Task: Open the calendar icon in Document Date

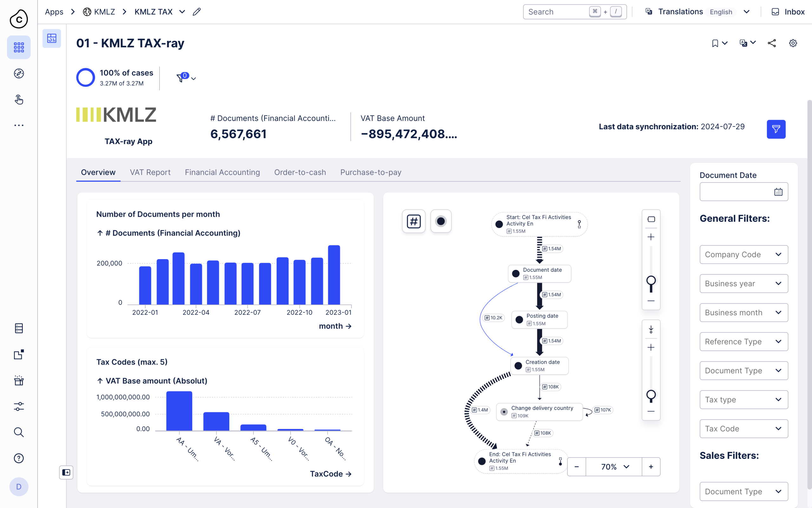Action: [778, 192]
